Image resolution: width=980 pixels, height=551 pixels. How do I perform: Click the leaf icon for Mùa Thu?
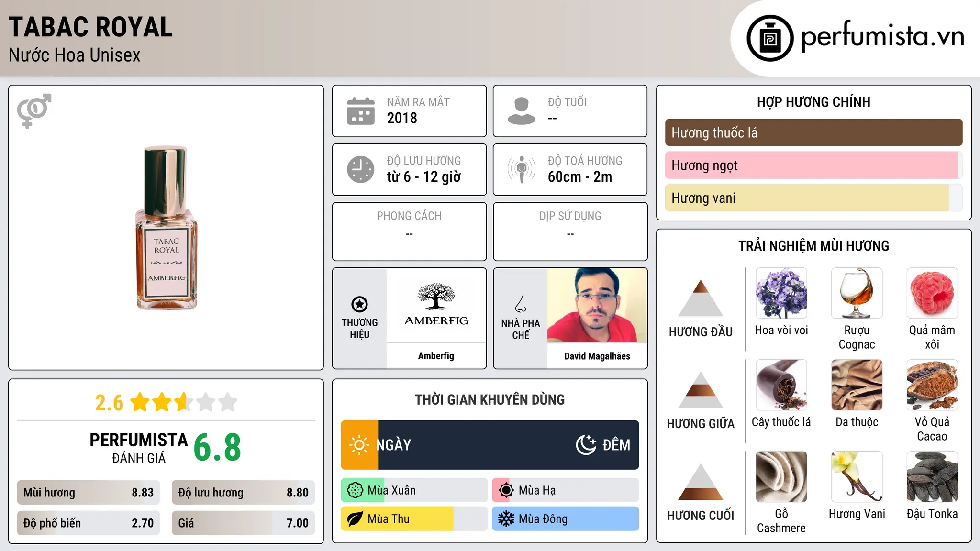point(355,519)
